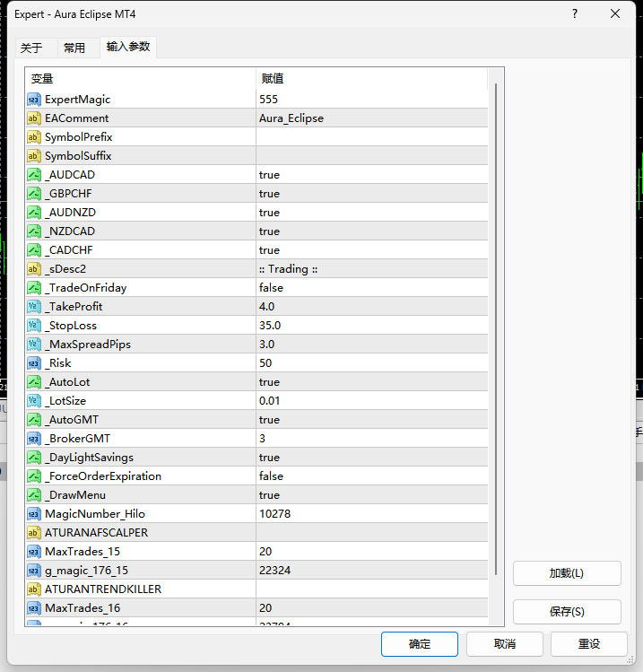Select the empty SymbolPrefix value cell

pyautogui.click(x=372, y=137)
